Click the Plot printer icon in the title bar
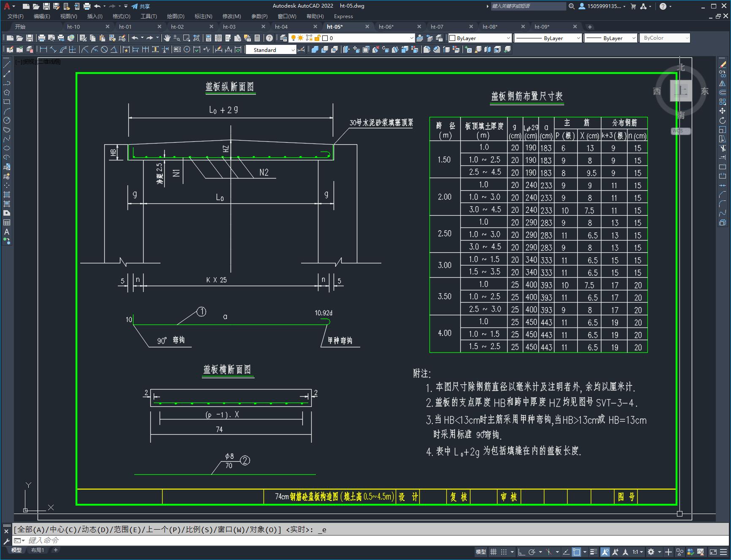This screenshot has height=560, width=731. tap(87, 6)
